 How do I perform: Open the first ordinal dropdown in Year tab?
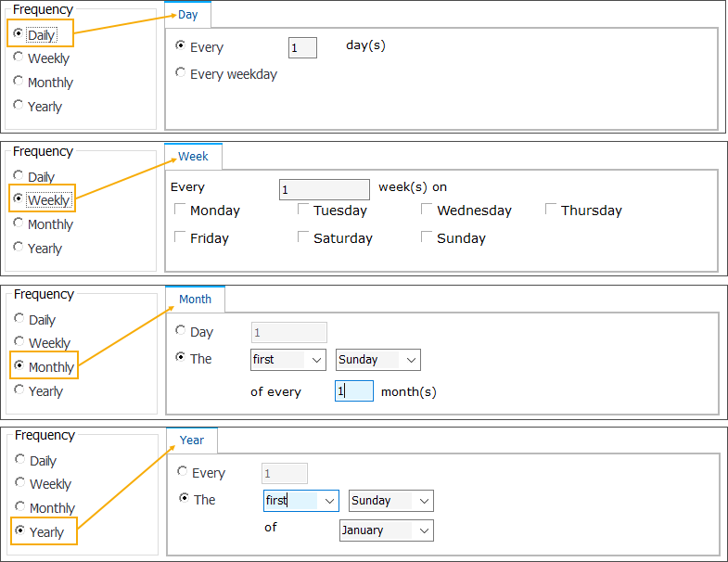point(301,501)
